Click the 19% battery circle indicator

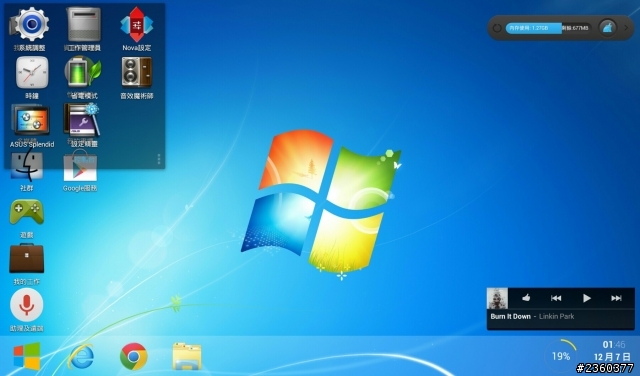coord(561,356)
